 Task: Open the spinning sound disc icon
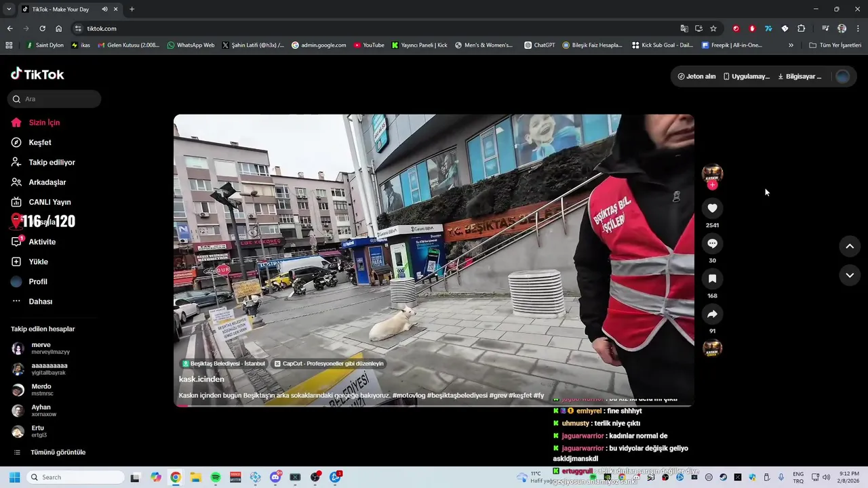pos(712,348)
